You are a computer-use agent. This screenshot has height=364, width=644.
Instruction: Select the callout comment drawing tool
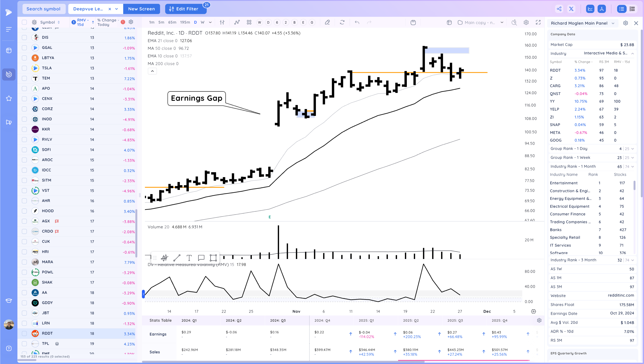click(201, 258)
